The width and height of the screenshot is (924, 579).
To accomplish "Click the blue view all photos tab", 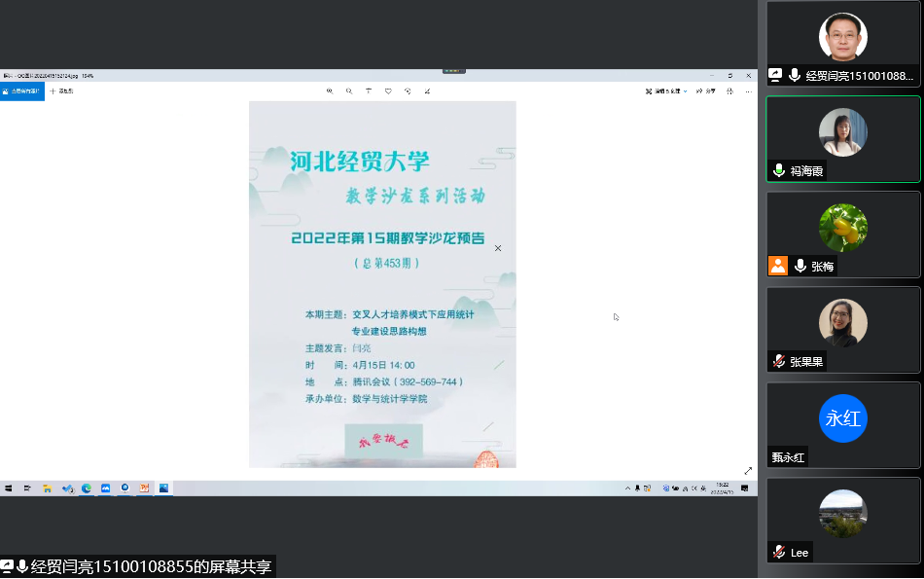I will pyautogui.click(x=22, y=90).
